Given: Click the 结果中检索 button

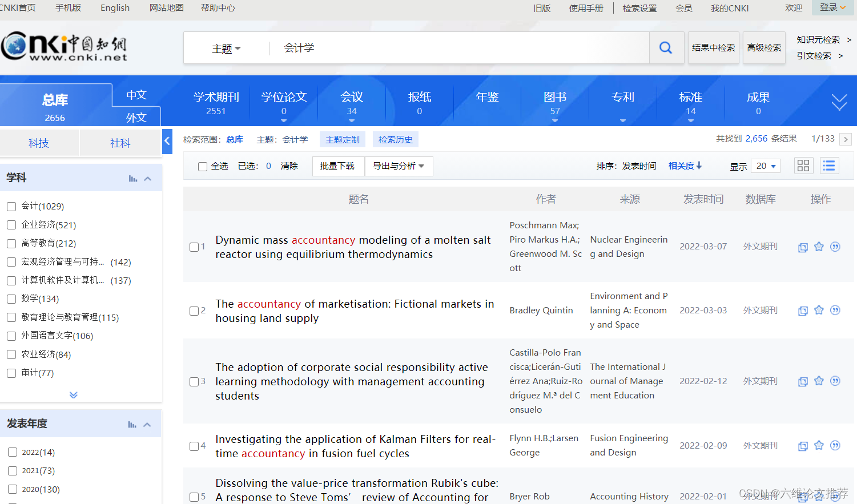Looking at the screenshot, I should pos(714,48).
